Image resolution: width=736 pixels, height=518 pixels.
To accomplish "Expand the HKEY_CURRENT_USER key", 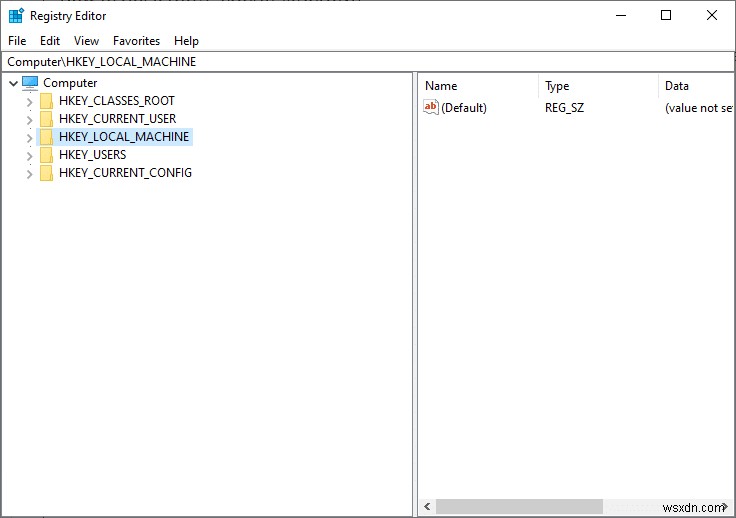I will 30,120.
